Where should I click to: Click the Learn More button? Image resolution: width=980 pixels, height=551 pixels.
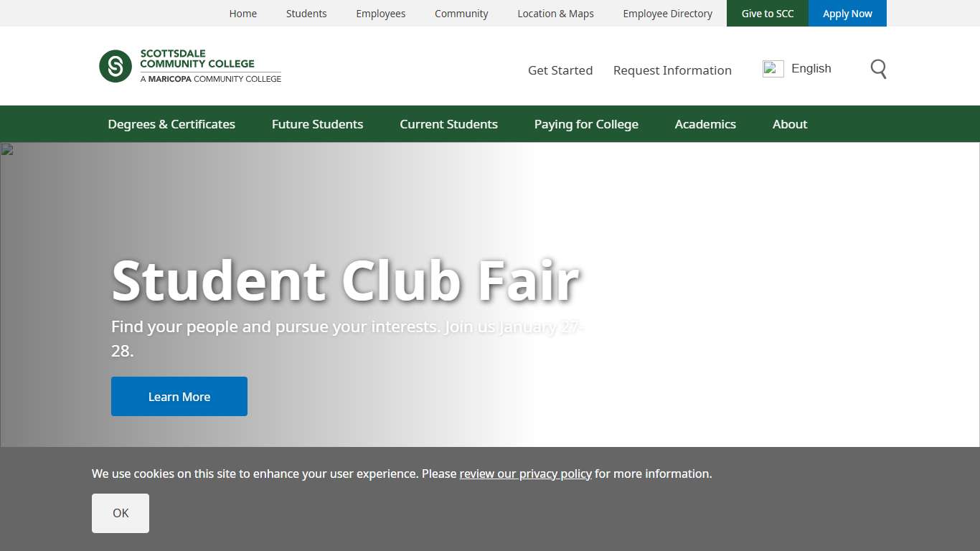(179, 396)
